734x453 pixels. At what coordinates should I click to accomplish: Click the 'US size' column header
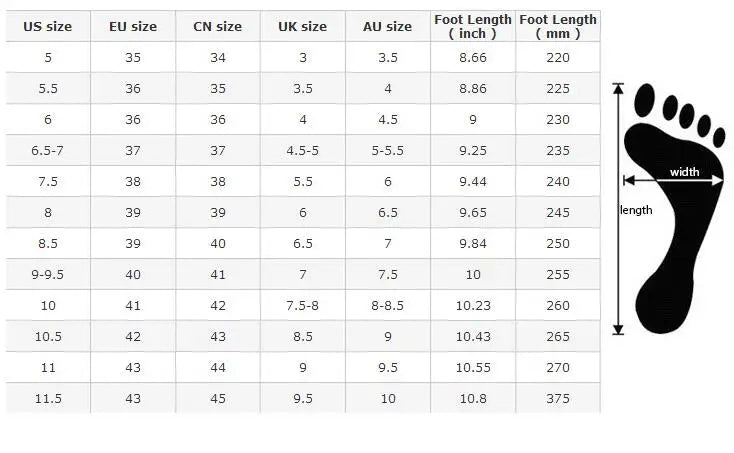[x=48, y=27]
